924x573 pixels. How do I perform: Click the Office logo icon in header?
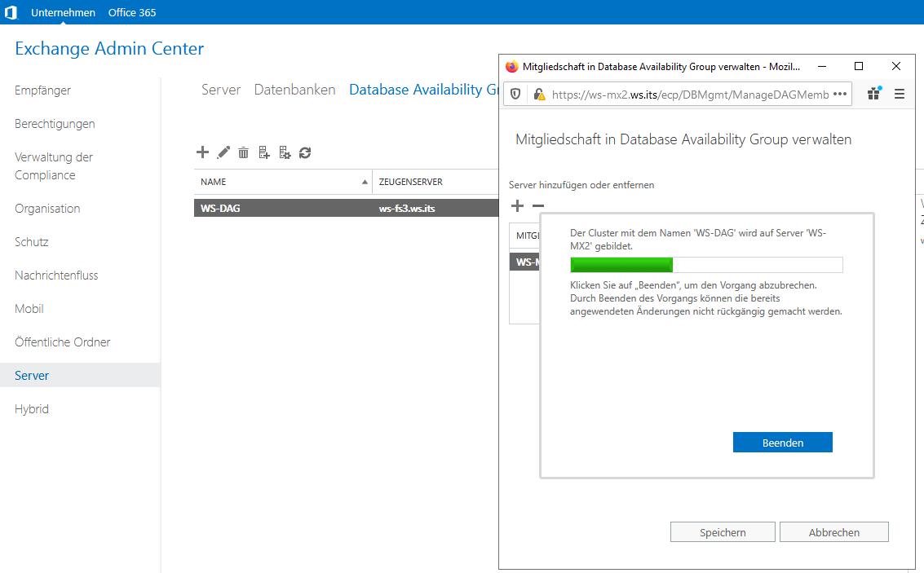tap(11, 12)
